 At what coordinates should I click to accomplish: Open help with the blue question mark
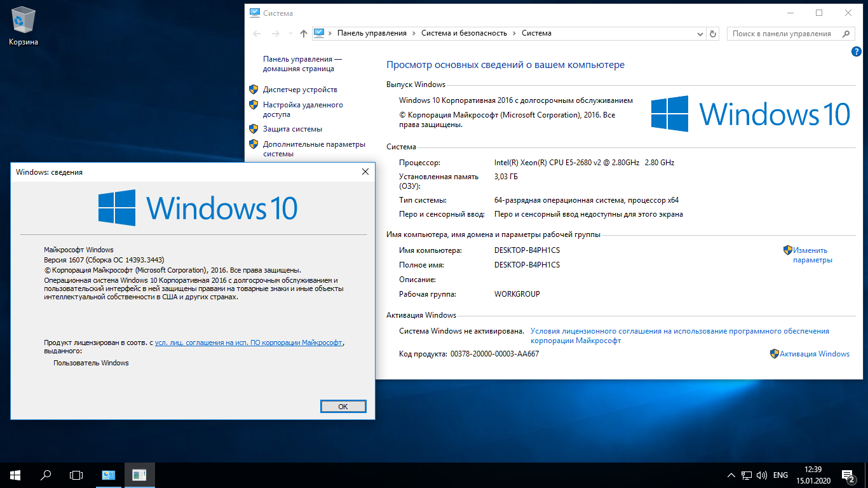856,52
